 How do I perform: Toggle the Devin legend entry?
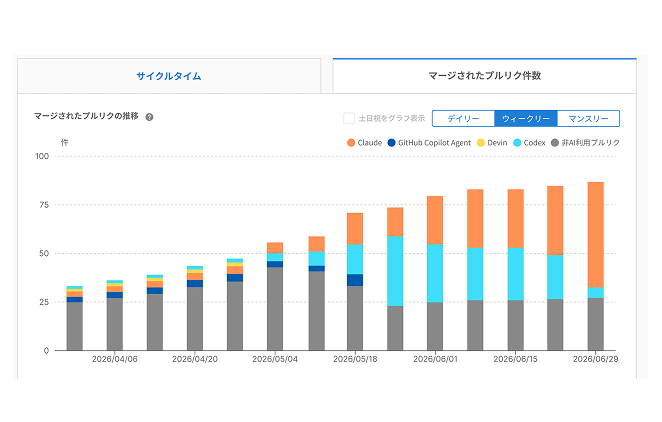pos(492,143)
